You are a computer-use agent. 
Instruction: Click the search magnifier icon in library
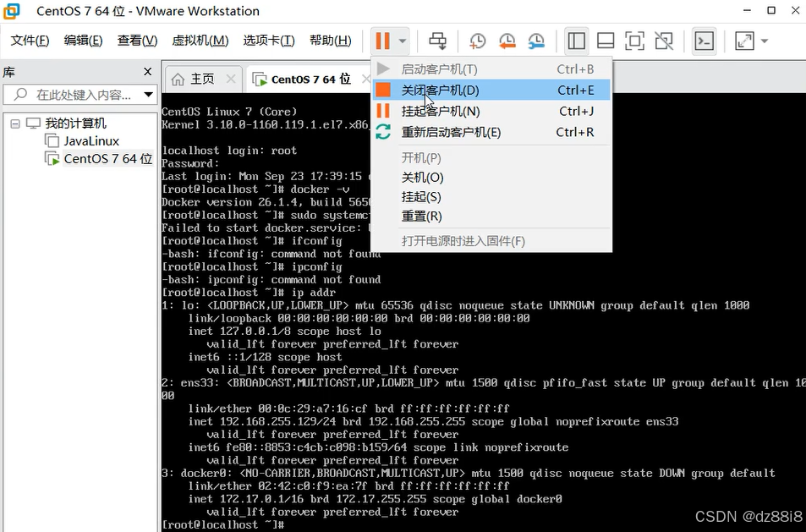click(20, 94)
